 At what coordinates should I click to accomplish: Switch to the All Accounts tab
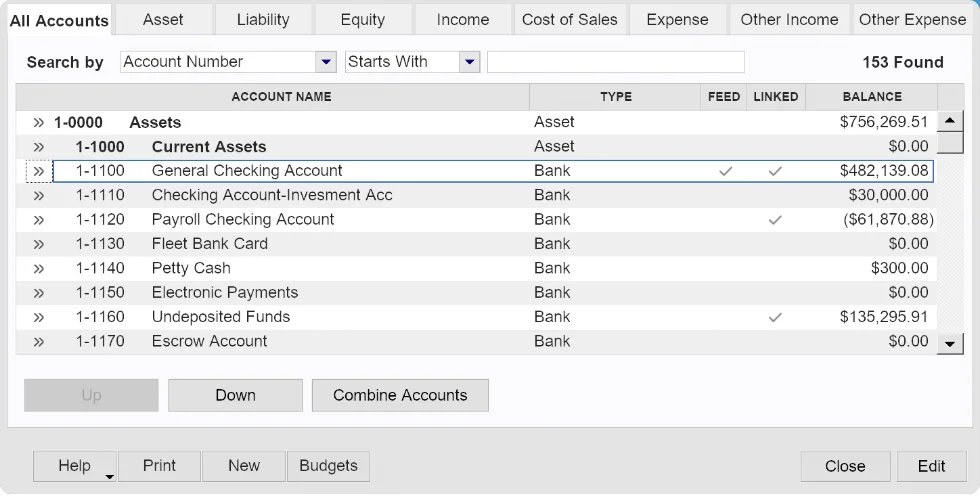tap(59, 21)
